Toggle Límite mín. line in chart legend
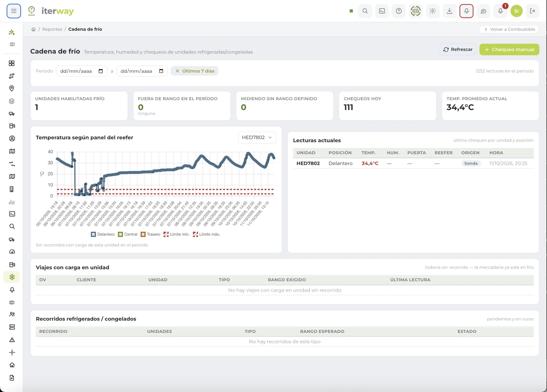547x392 pixels. 176,234
